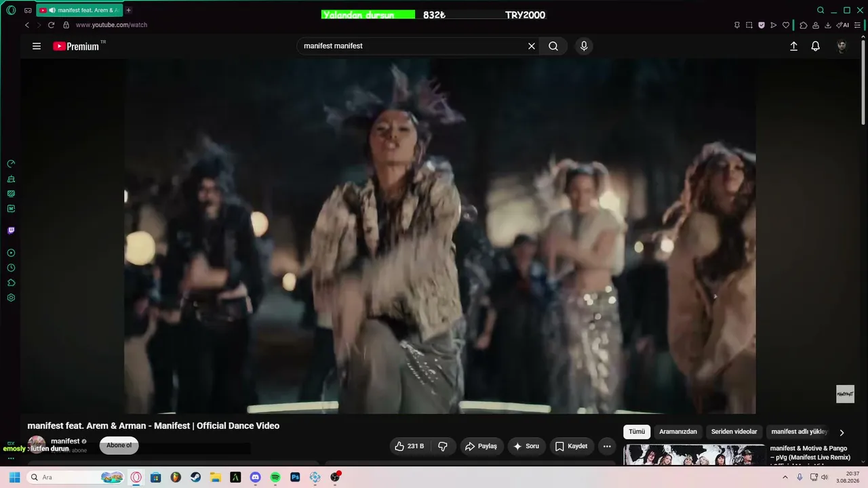The image size is (868, 488).
Task: Search tabs with the title bar magnifier
Action: pyautogui.click(x=821, y=10)
